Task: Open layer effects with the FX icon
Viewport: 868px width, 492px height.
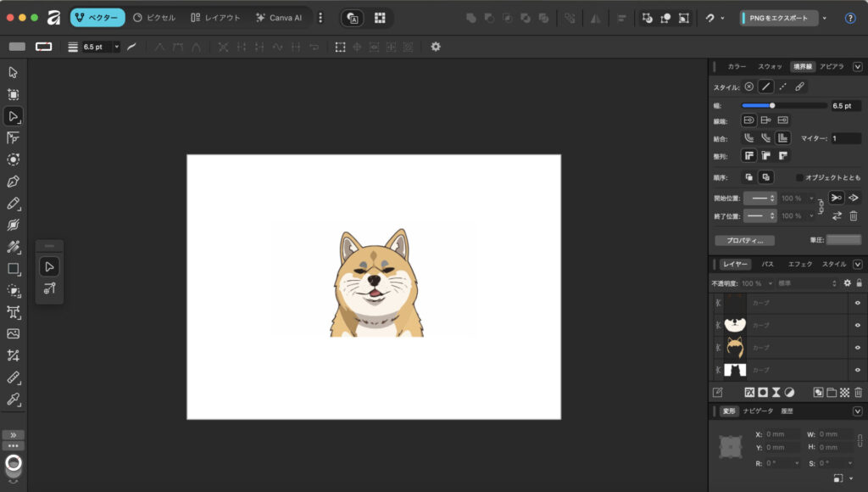Action: (x=749, y=392)
